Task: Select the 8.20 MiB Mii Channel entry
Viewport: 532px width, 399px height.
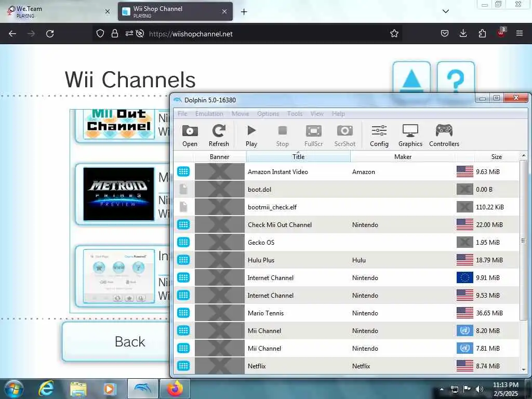Action: [x=347, y=330]
